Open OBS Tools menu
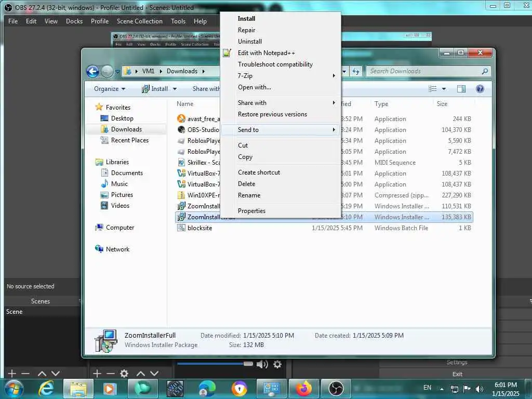Screen dimensions: 532x399 178,21
